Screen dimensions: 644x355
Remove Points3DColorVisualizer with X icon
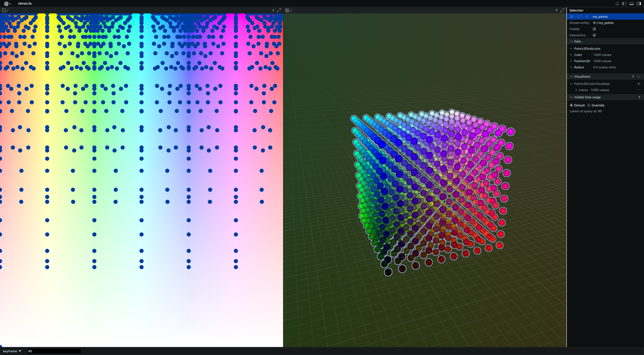tap(639, 84)
